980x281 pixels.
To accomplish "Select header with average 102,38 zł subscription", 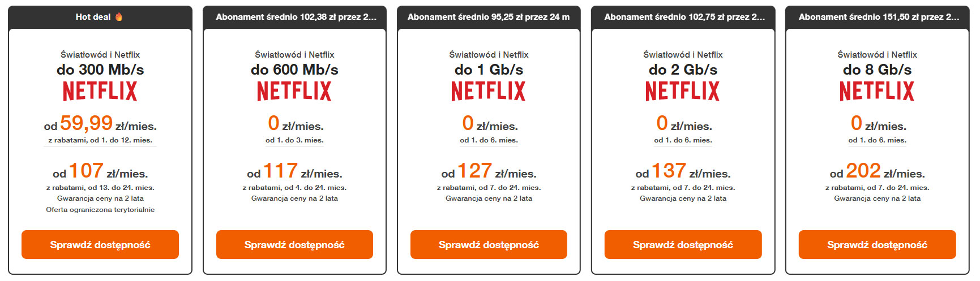I will pyautogui.click(x=294, y=17).
